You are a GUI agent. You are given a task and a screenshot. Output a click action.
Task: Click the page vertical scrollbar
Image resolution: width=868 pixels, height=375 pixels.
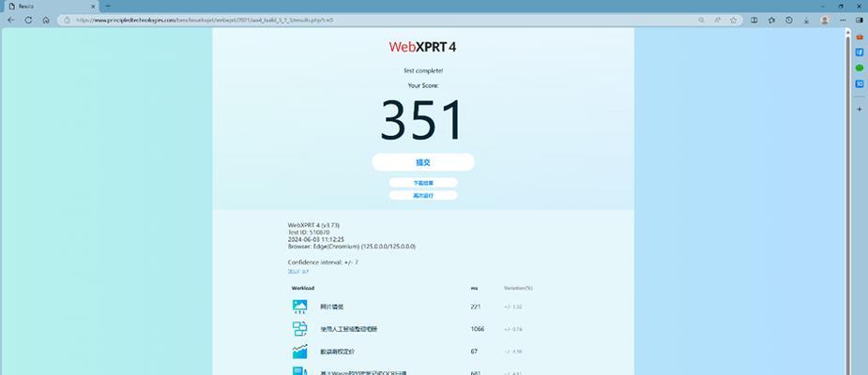pos(847,204)
